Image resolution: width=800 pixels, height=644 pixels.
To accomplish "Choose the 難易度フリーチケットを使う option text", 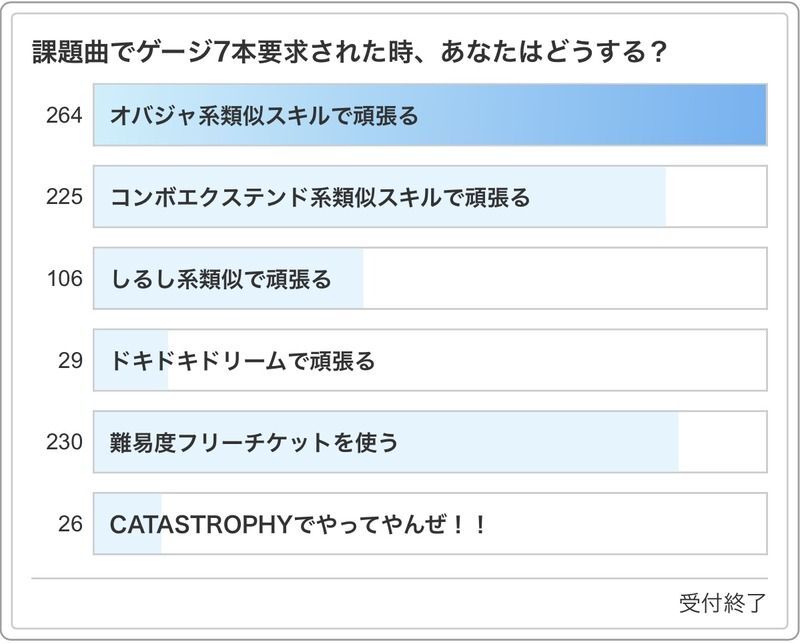I will (x=254, y=442).
